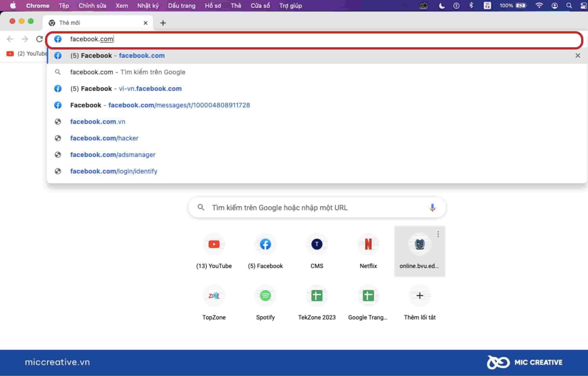Open the Chrome application menu
The image size is (588, 376).
pyautogui.click(x=38, y=6)
